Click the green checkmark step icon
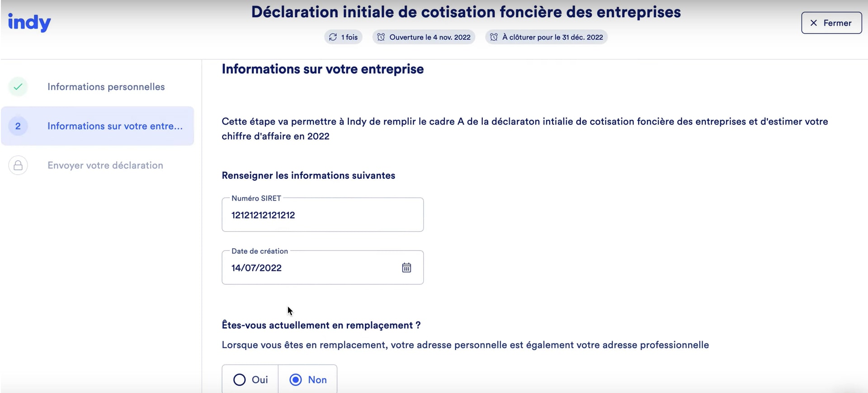Viewport: 868px width, 393px height. [18, 86]
